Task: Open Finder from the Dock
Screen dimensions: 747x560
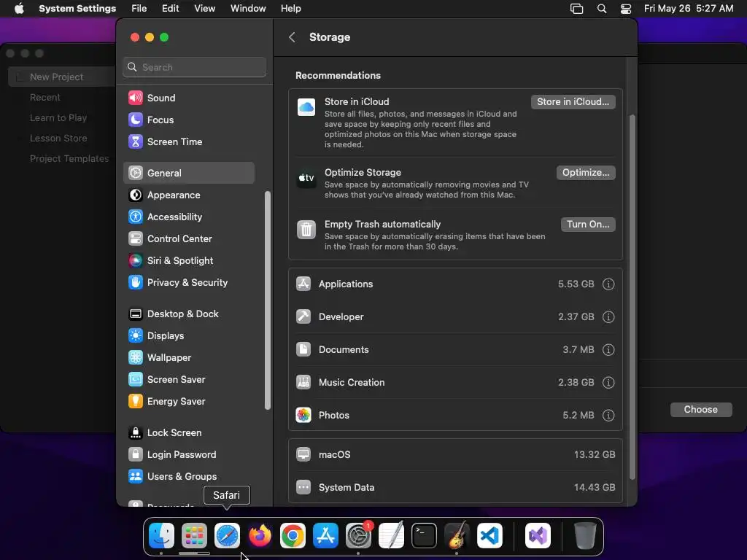Action: (x=161, y=536)
